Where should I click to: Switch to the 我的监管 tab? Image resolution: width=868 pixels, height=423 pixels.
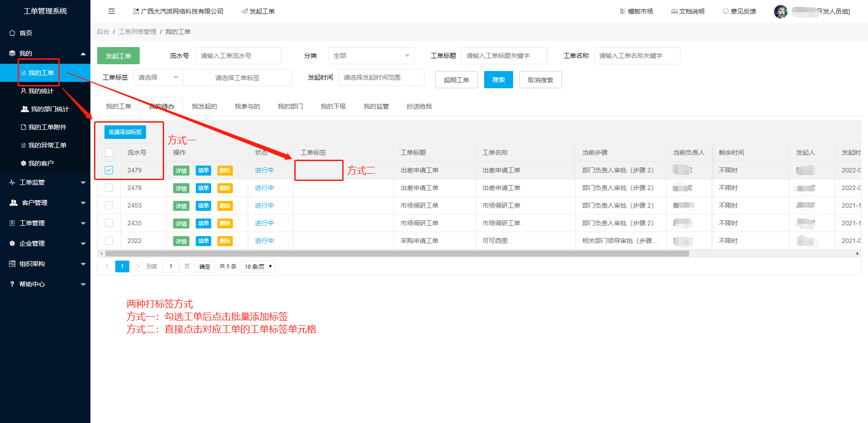(376, 106)
